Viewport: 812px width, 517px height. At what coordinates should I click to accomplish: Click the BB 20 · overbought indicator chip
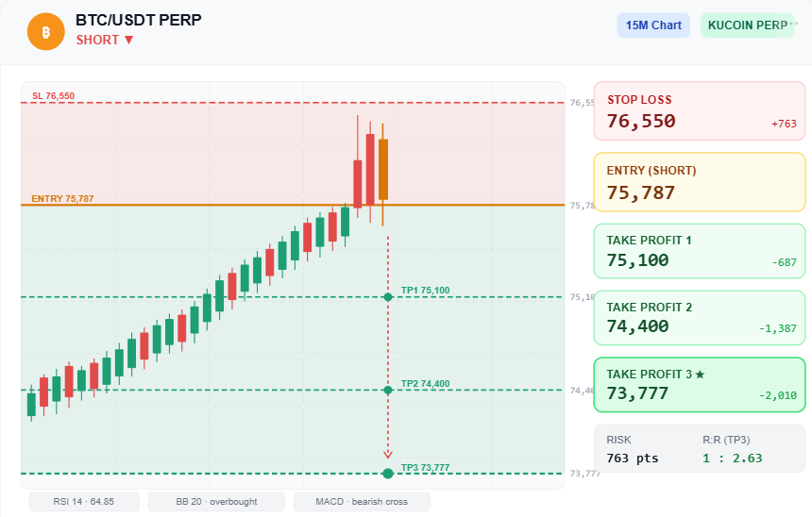[x=216, y=502]
